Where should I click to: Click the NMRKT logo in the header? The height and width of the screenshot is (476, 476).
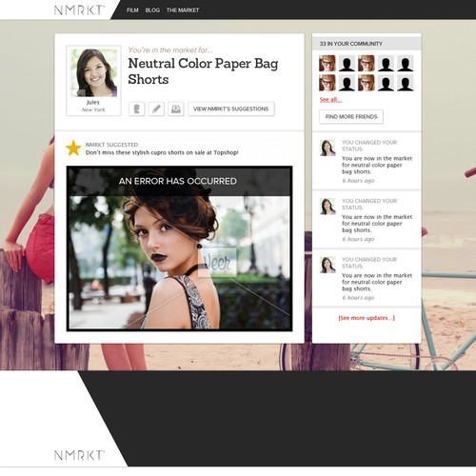pos(79,10)
